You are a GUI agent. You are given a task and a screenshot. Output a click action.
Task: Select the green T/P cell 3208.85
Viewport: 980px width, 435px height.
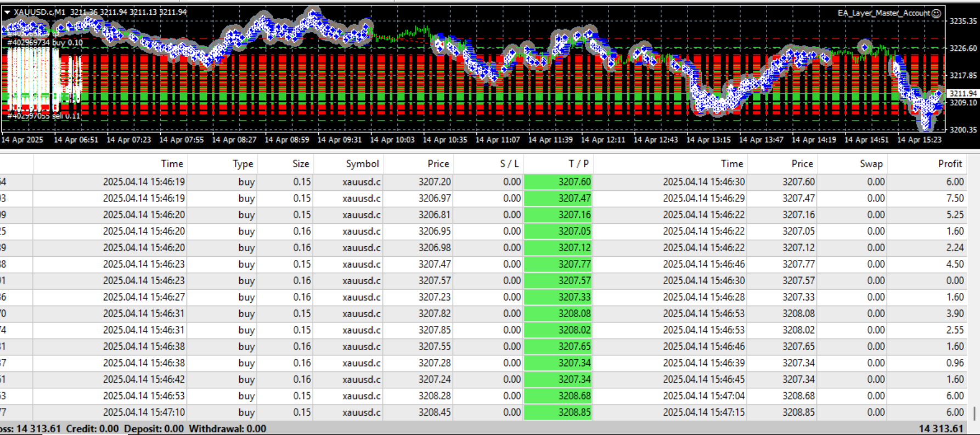[558, 413]
